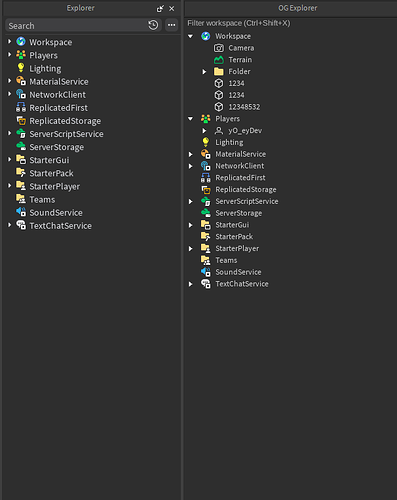Undock the Explorer panel

[160, 9]
